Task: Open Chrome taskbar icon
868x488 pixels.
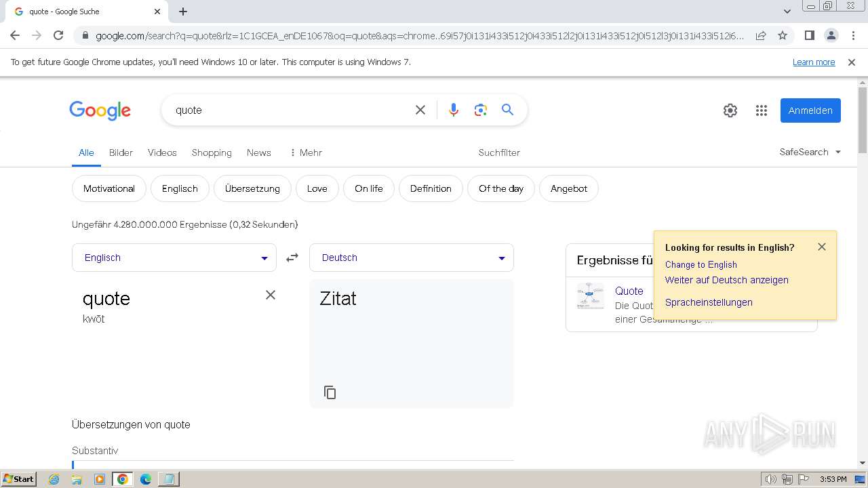Action: tap(122, 479)
